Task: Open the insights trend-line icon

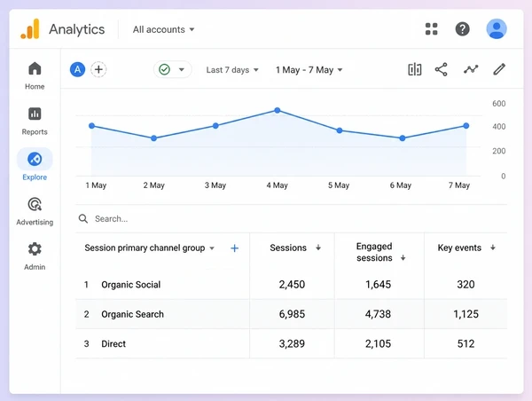Action: (x=471, y=69)
